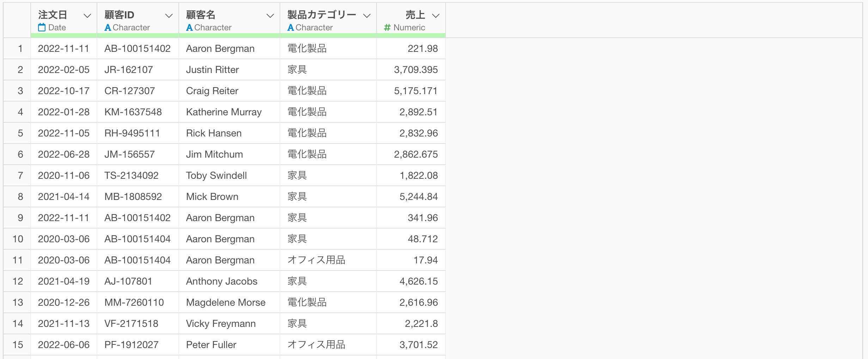Image resolution: width=868 pixels, height=359 pixels.
Task: Click customer name Jim Mitchum
Action: tap(214, 154)
